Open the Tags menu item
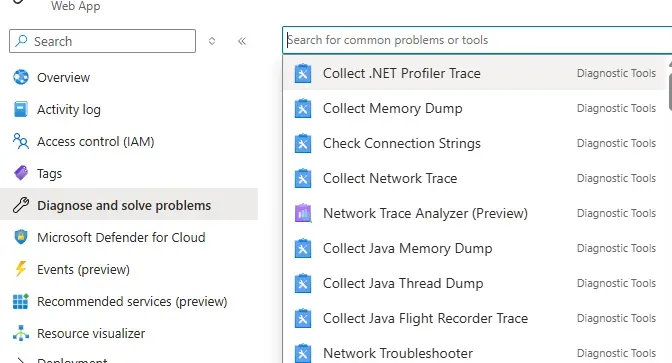 pyautogui.click(x=129, y=173)
